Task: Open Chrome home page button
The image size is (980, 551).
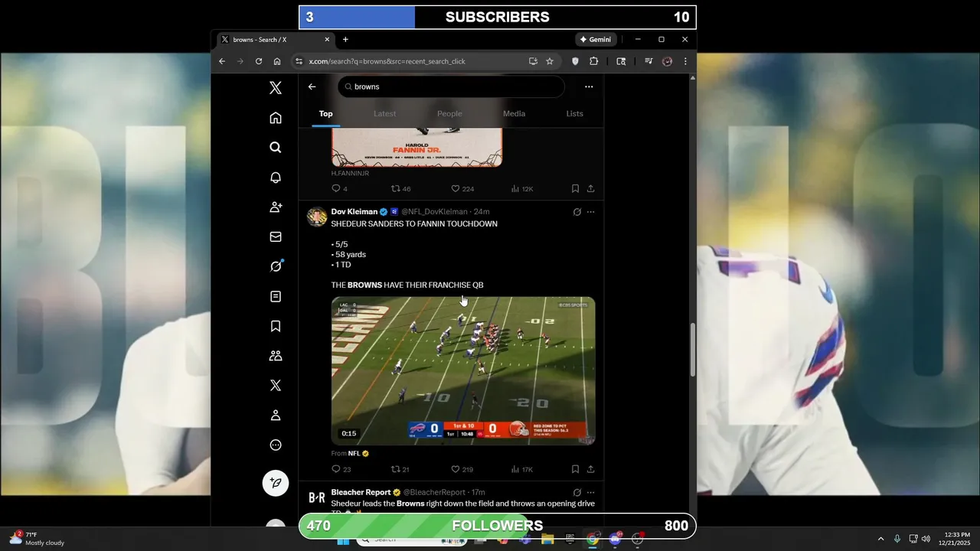Action: [x=277, y=61]
